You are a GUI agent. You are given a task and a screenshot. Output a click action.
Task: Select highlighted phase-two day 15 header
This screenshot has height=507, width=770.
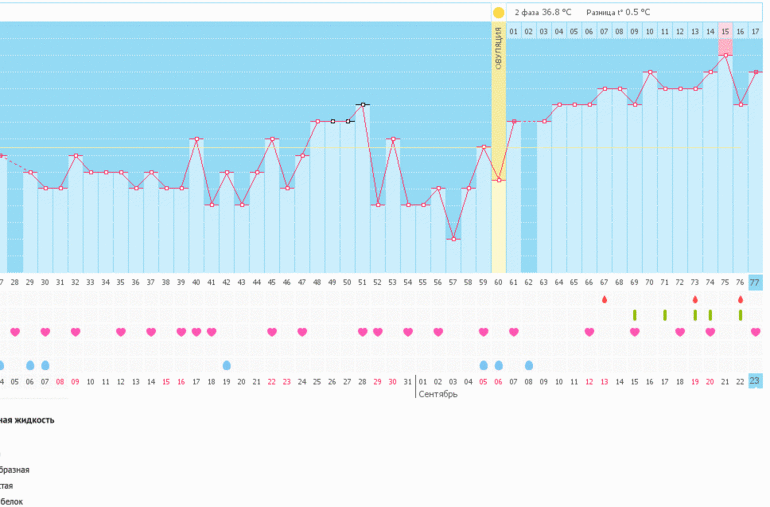(x=725, y=32)
